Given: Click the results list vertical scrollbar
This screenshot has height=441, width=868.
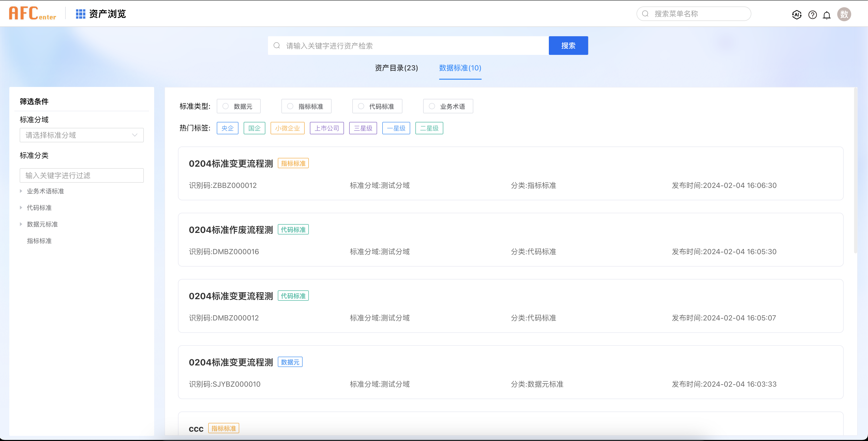Looking at the screenshot, I should (855, 170).
